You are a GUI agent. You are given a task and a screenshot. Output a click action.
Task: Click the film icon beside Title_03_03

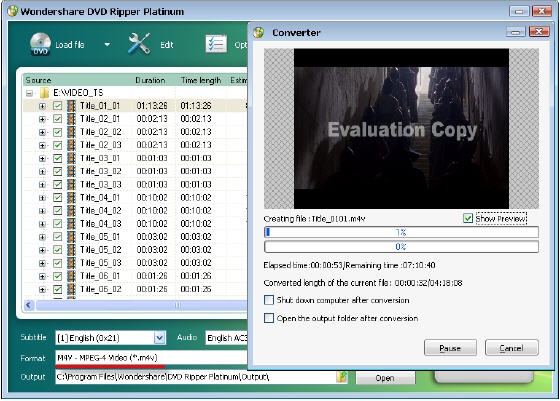pyautogui.click(x=71, y=185)
